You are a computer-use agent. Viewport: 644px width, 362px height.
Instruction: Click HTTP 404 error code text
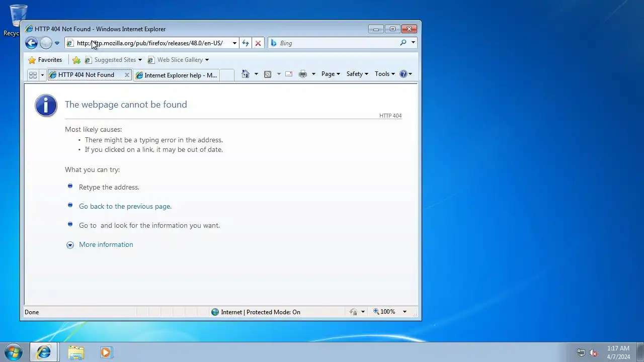390,116
